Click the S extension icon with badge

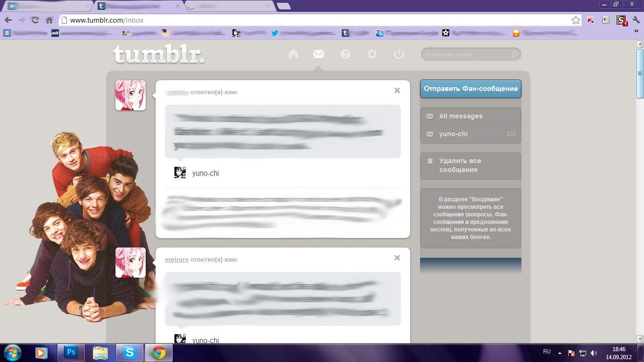pyautogui.click(x=622, y=20)
